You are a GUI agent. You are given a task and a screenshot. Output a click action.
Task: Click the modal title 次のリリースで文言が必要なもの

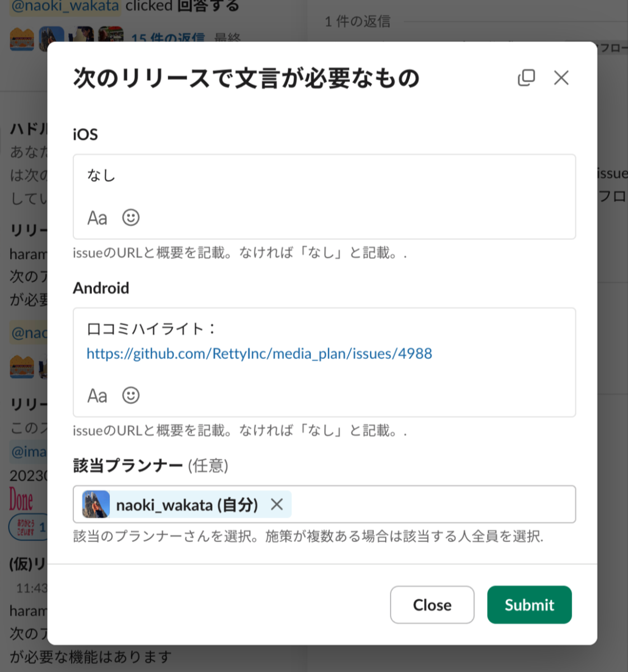tap(246, 78)
